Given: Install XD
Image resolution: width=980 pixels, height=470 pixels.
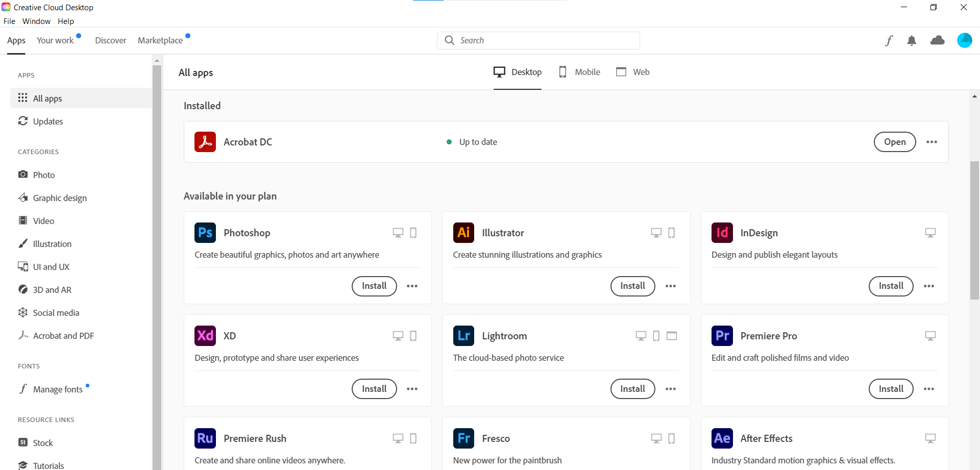Looking at the screenshot, I should [x=374, y=389].
